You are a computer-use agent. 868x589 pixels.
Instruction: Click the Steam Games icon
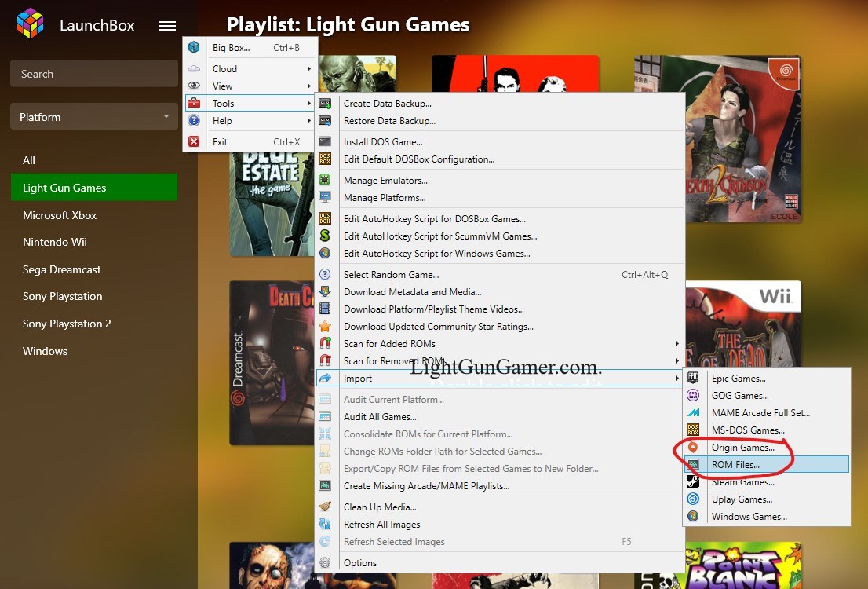(x=693, y=481)
